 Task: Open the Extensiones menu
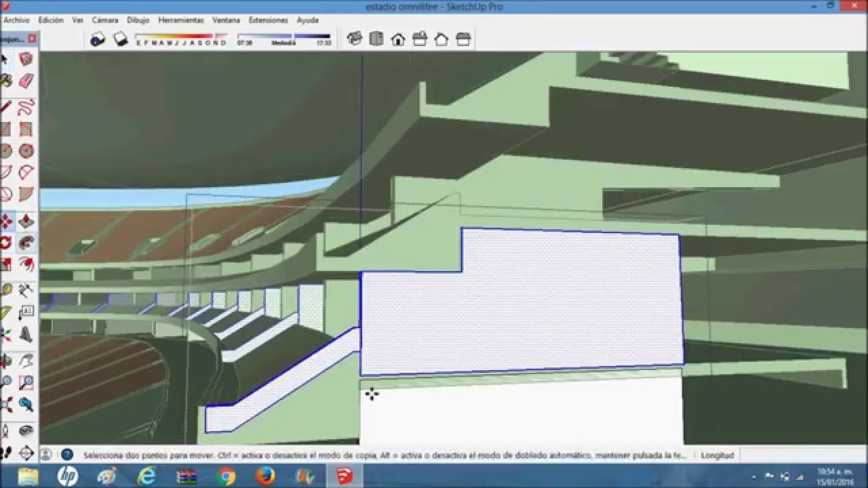[269, 20]
